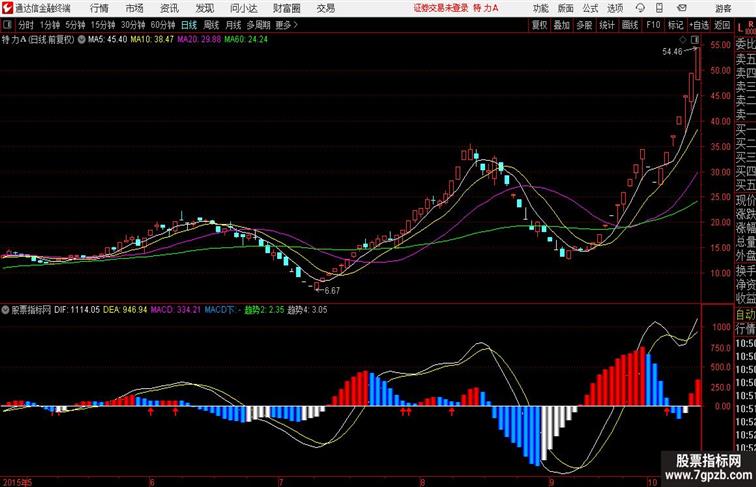Switch to the 5分钟 period tab
The width and height of the screenshot is (756, 487).
pos(75,25)
